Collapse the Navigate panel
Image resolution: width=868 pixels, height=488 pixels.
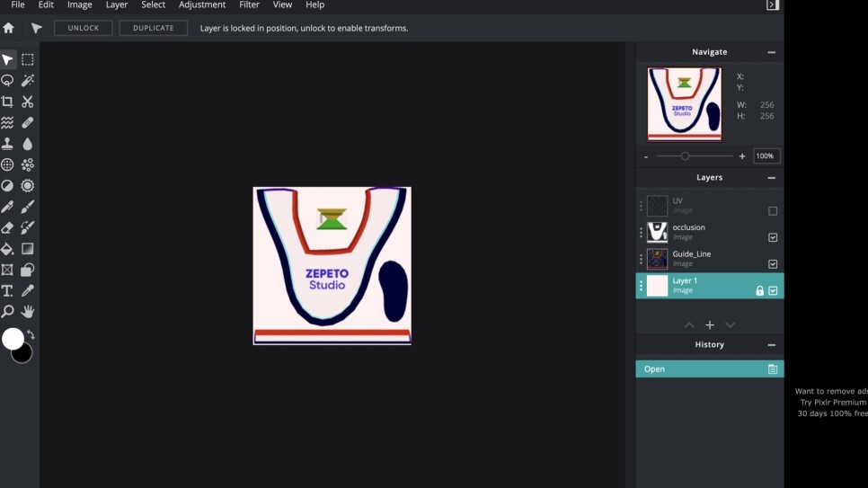772,52
